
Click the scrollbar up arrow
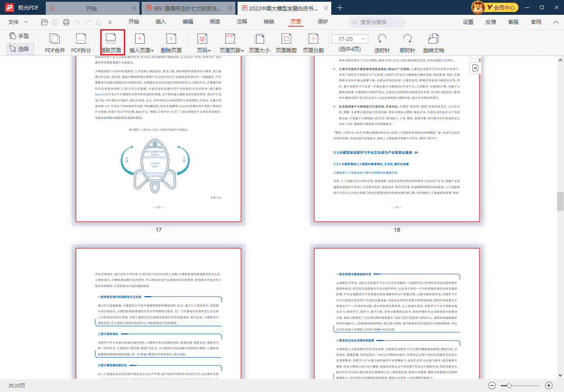560,60
